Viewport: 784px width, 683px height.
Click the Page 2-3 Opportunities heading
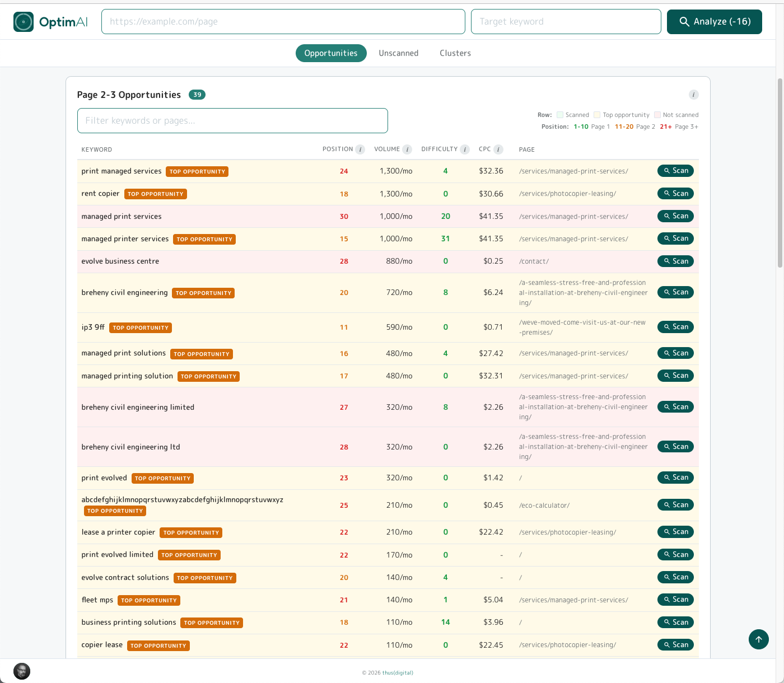(129, 95)
